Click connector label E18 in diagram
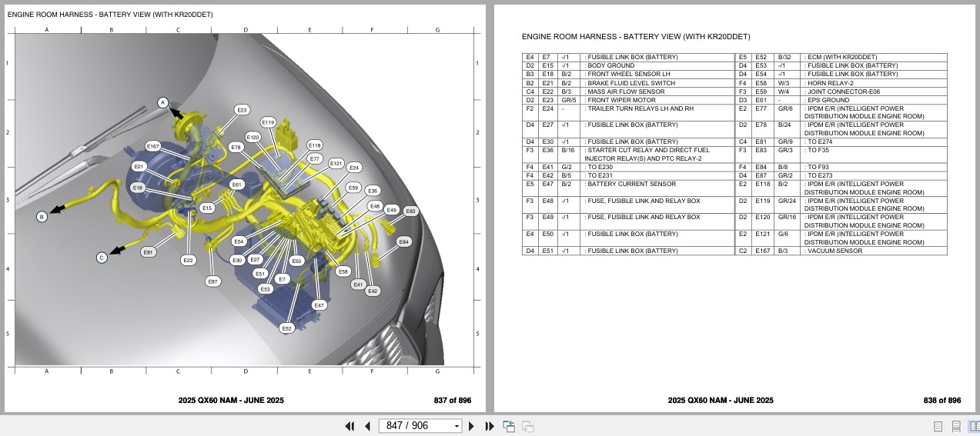Image resolution: width=980 pixels, height=436 pixels. (x=138, y=188)
